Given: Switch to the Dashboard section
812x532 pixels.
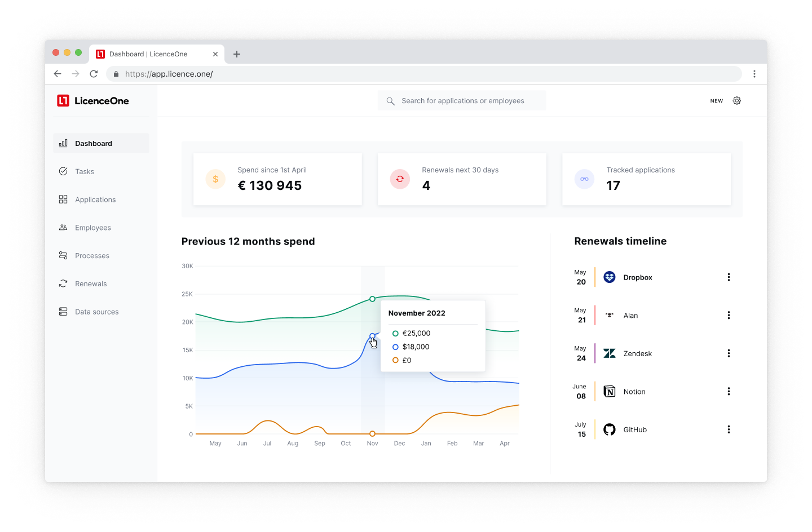Looking at the screenshot, I should tap(93, 143).
